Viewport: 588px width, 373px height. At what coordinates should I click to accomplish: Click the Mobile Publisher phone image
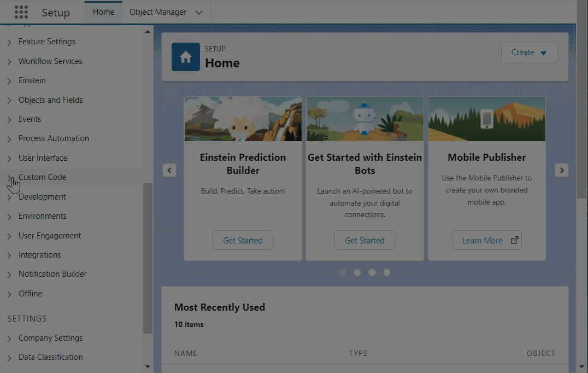(486, 119)
